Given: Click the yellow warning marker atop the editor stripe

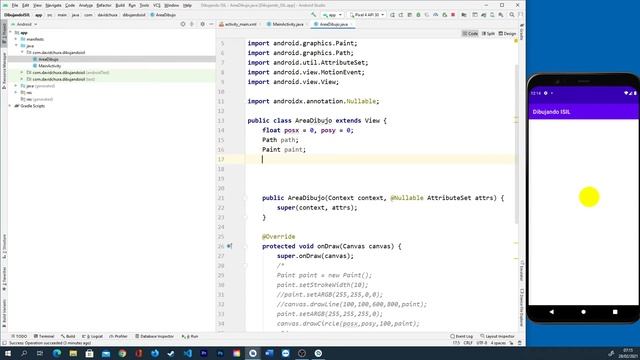Looking at the screenshot, I should point(516,40).
